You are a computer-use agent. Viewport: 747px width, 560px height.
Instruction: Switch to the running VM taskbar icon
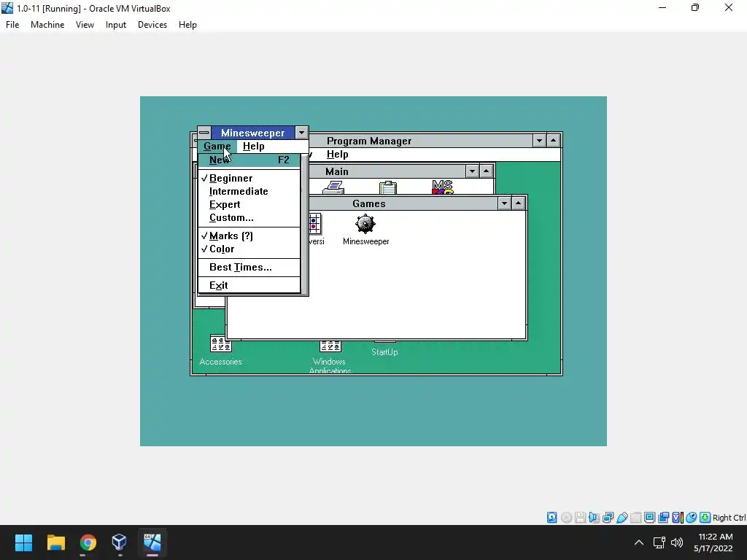152,542
